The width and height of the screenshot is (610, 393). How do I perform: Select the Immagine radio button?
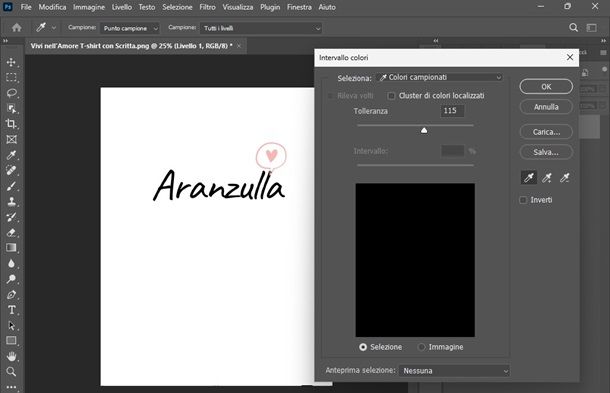click(x=421, y=347)
